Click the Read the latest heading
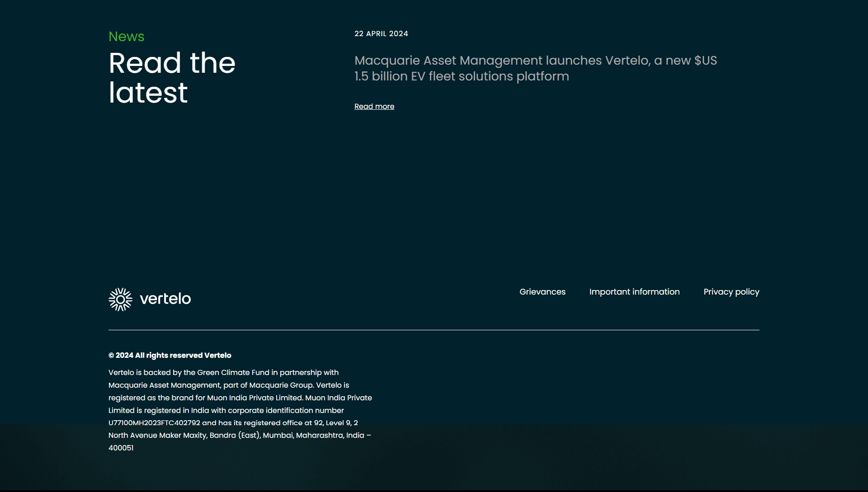Image resolution: width=868 pixels, height=492 pixels. pyautogui.click(x=172, y=78)
